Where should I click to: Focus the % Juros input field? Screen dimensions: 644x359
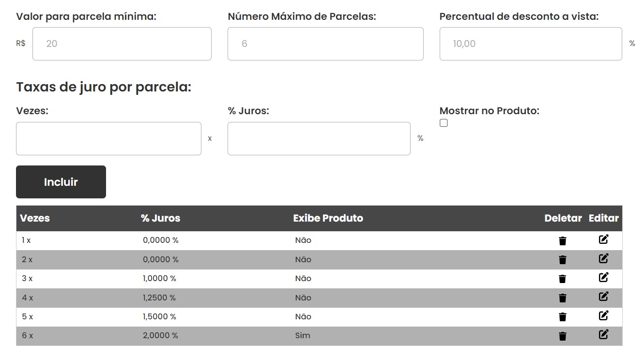pos(319,138)
